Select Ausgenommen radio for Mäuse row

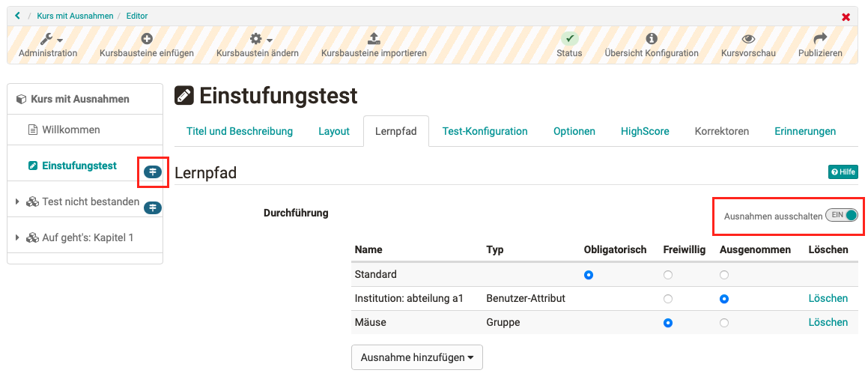724,323
